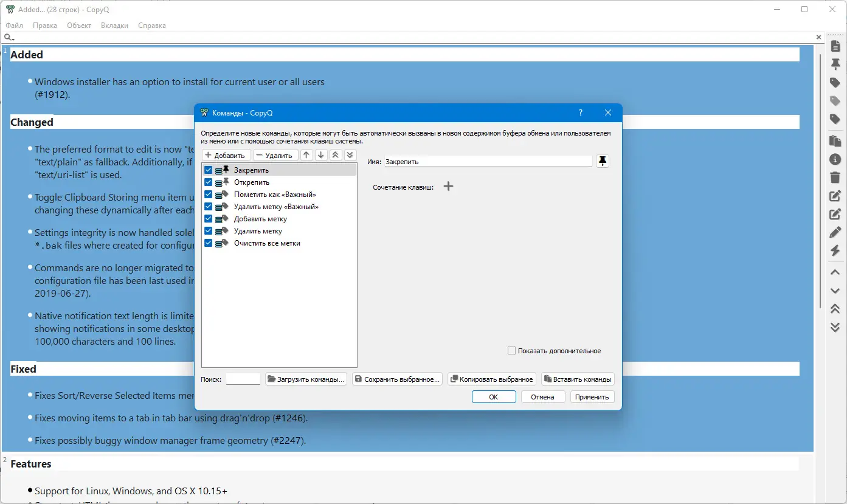Viewport: 847px width, 504px height.
Task: Select the Открепить command row
Action: pos(279,182)
